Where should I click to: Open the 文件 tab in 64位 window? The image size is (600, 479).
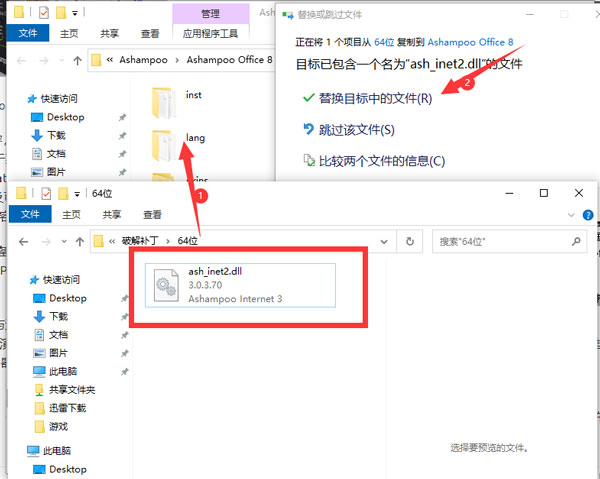click(x=30, y=214)
